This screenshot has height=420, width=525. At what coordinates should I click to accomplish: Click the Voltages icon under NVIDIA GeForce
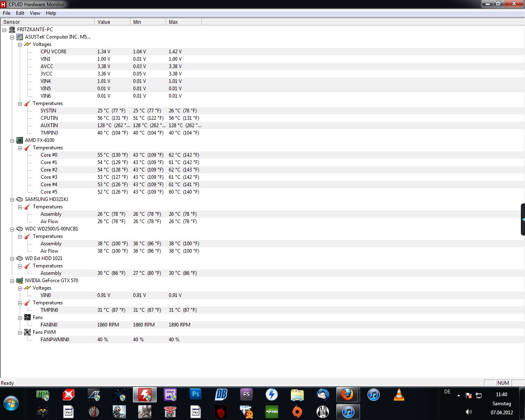click(x=27, y=288)
